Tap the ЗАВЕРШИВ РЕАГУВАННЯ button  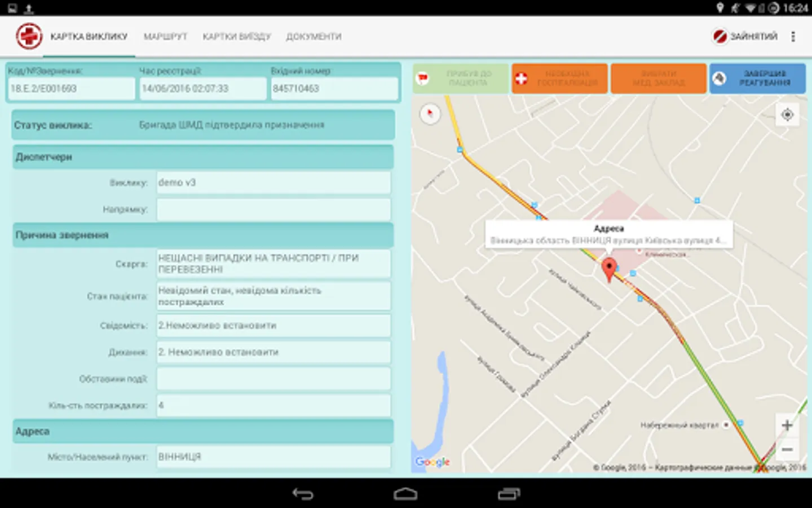(x=757, y=78)
